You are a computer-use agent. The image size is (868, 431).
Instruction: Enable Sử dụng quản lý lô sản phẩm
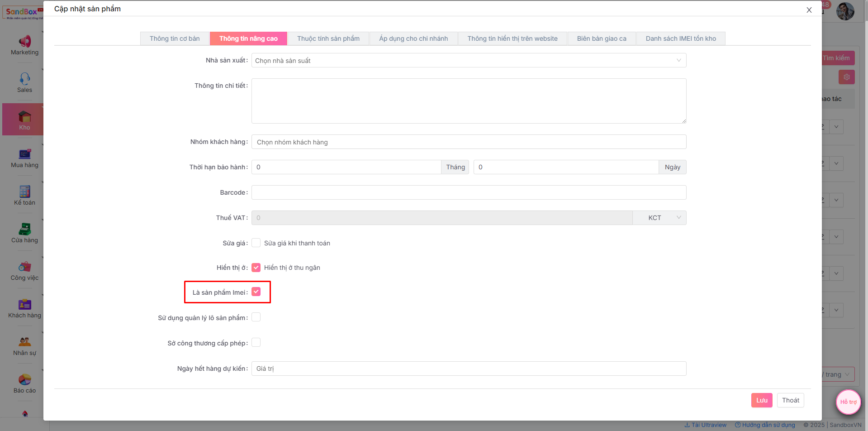(x=256, y=317)
